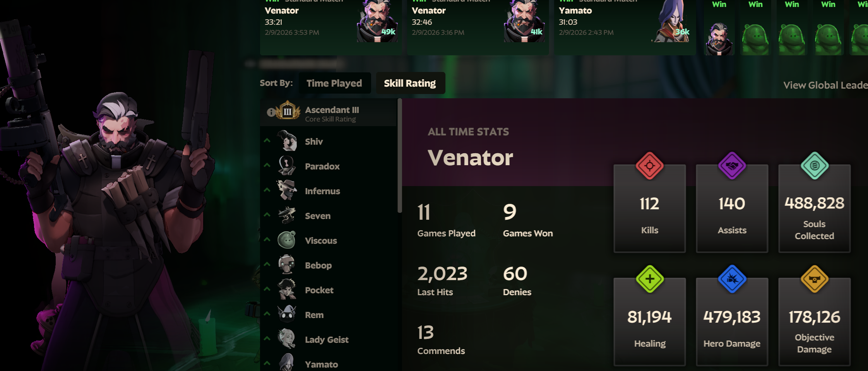Viewport: 868px width, 371px height.
Task: Sort heroes by Time Played
Action: [334, 83]
